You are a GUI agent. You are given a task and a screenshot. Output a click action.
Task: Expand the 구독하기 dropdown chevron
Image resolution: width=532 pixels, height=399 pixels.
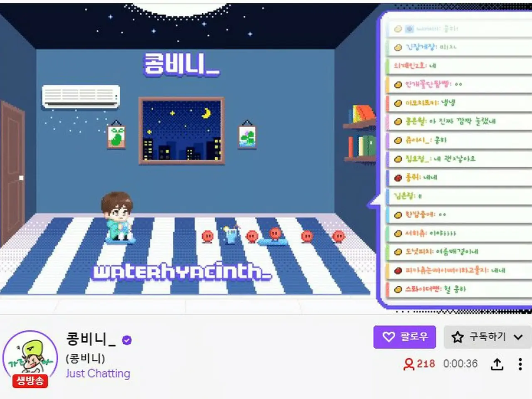point(518,337)
